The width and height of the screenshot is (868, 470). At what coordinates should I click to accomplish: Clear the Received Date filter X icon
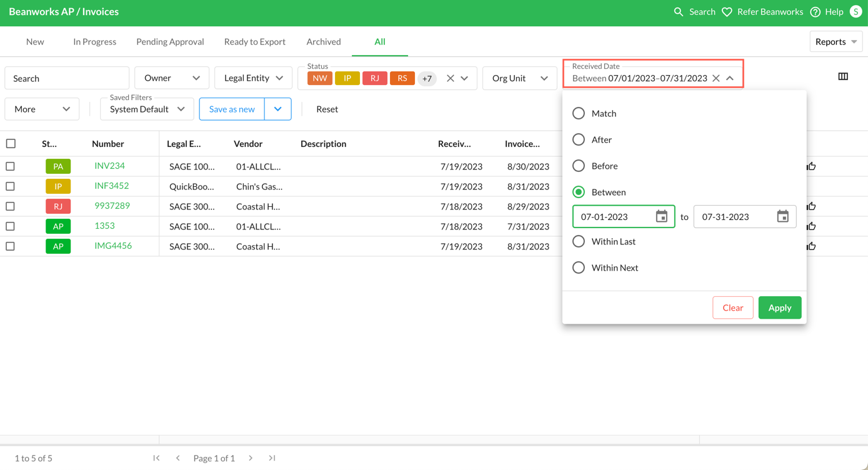716,78
